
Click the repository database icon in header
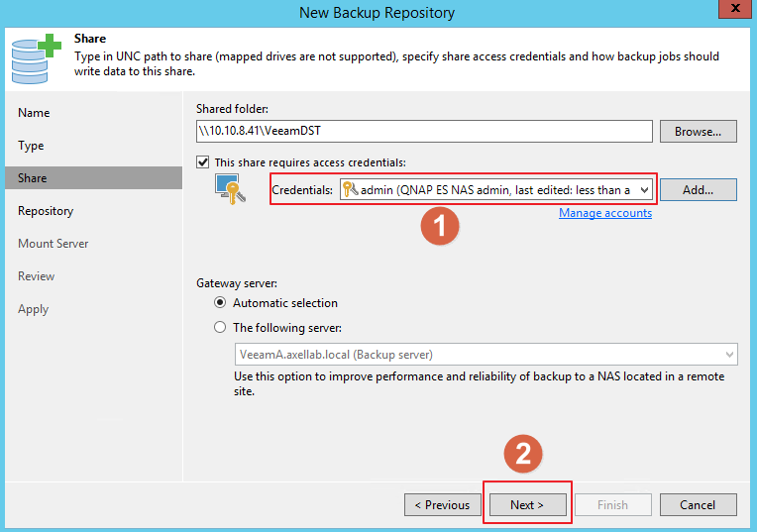pos(36,58)
